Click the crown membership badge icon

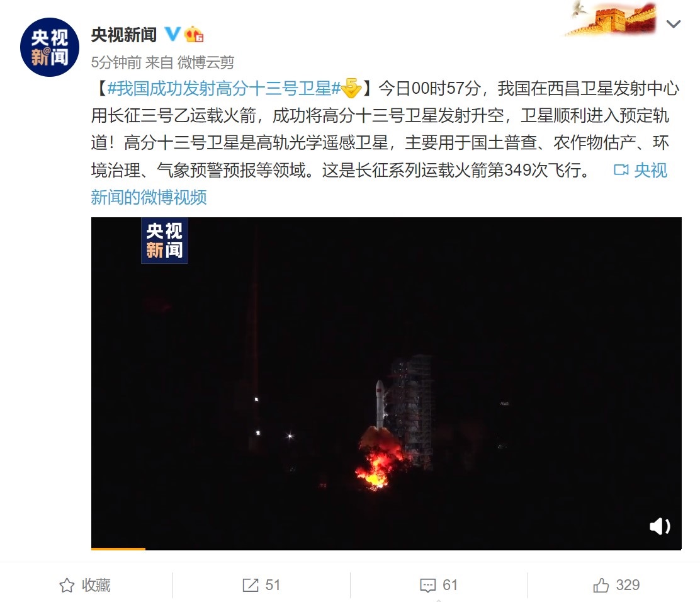[x=194, y=35]
